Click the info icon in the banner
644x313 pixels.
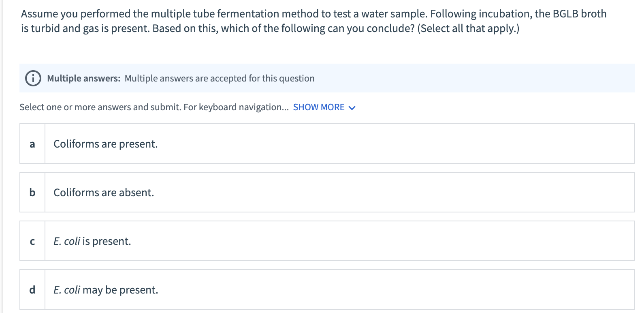(x=33, y=78)
